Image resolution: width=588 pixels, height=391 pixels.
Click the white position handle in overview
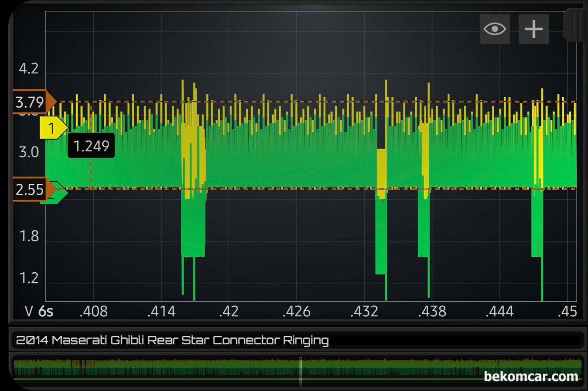[301, 371]
